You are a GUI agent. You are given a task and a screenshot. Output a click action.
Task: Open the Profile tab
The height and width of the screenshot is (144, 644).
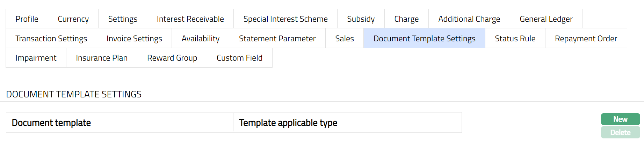(x=27, y=19)
